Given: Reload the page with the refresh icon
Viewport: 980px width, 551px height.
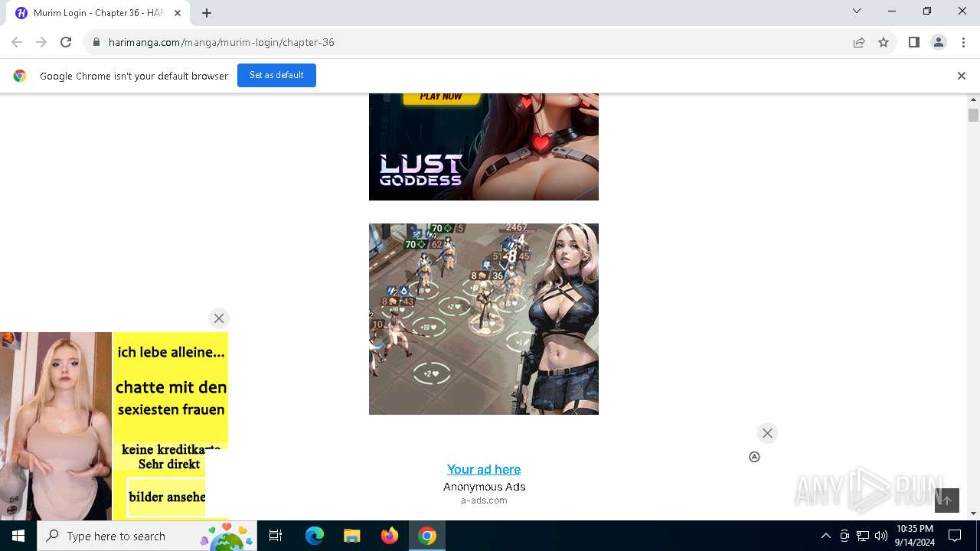Looking at the screenshot, I should point(66,42).
